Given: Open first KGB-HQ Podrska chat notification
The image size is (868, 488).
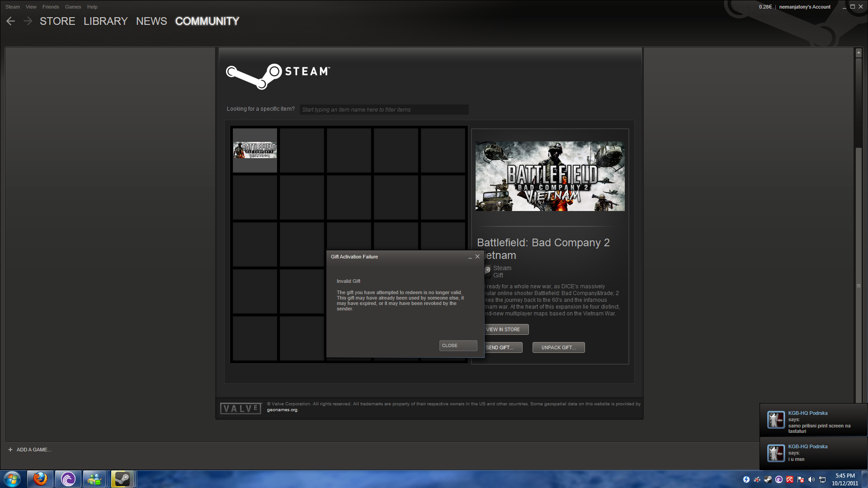Looking at the screenshot, I should pos(813,420).
